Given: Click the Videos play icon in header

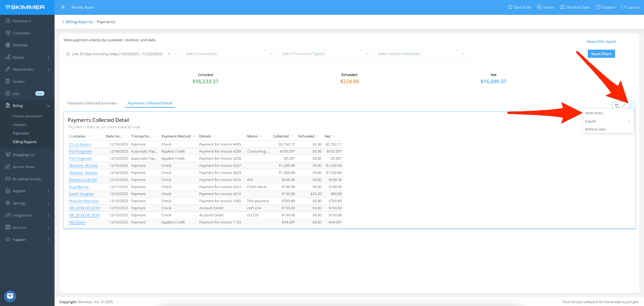Looking at the screenshot, I should [539, 7].
